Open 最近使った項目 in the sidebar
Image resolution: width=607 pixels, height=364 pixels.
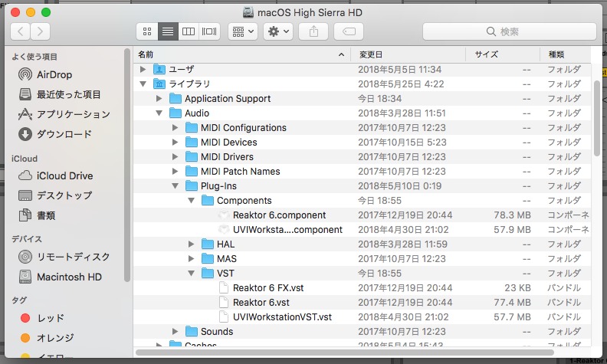(x=60, y=94)
